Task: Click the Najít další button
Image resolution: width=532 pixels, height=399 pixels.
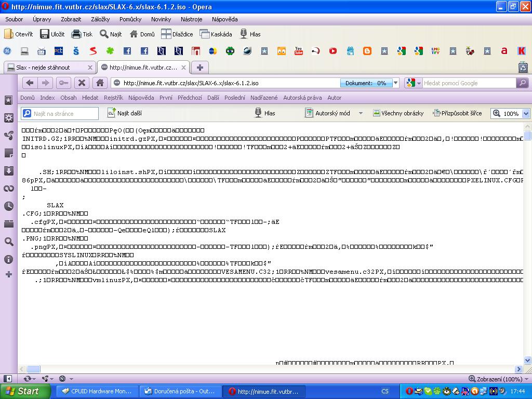Action: (x=125, y=113)
